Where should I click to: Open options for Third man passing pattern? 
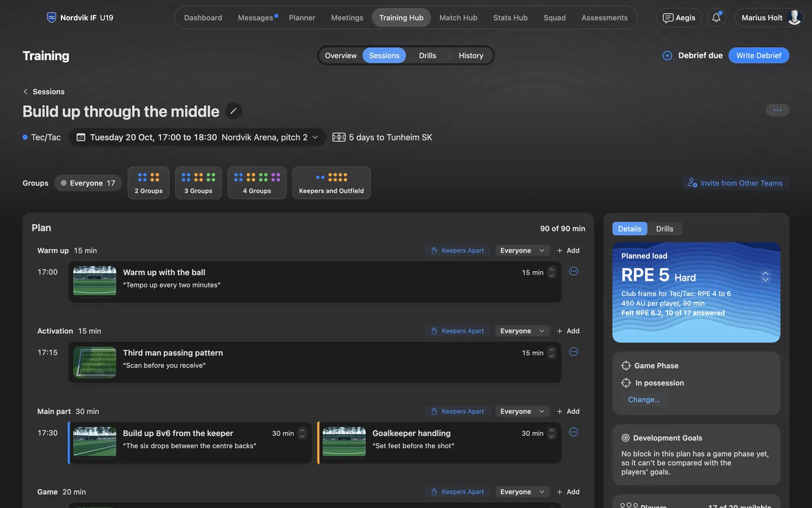click(574, 352)
